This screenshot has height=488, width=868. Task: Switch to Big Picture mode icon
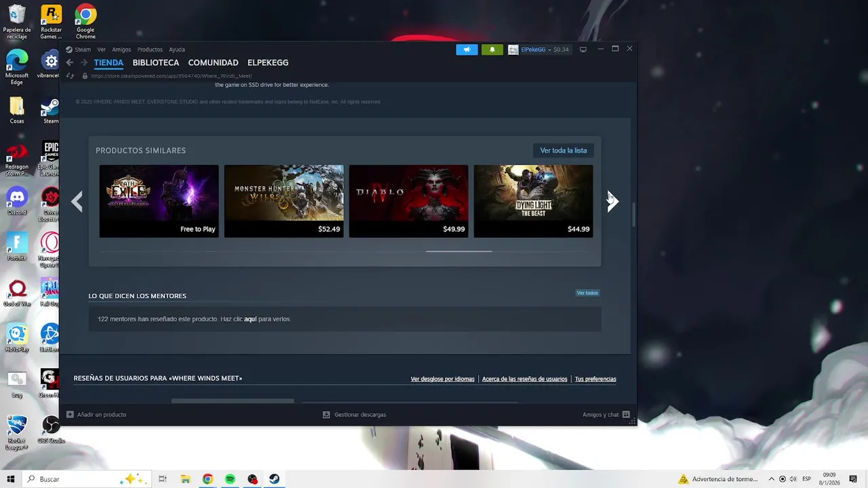click(x=583, y=49)
